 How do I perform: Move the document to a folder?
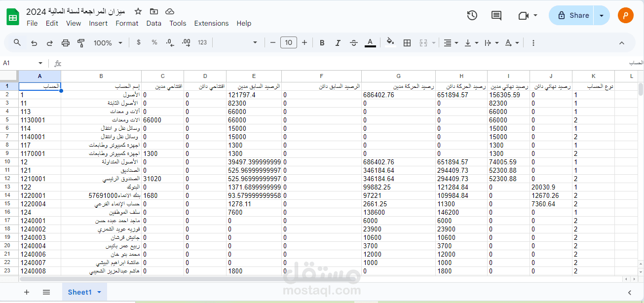[x=154, y=11]
